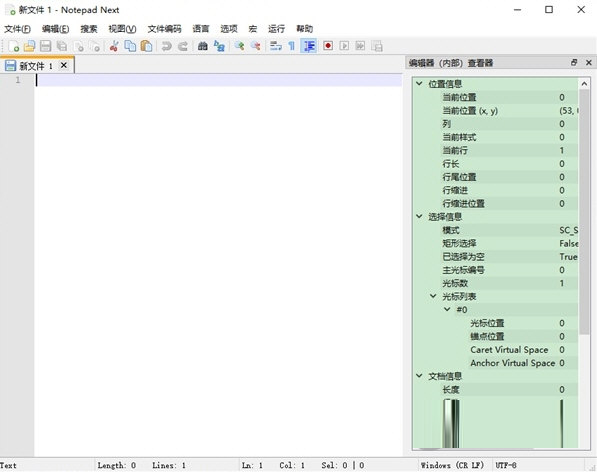Image resolution: width=597 pixels, height=472 pixels.
Task: Close the 新文件 1 tab
Action: tap(64, 65)
